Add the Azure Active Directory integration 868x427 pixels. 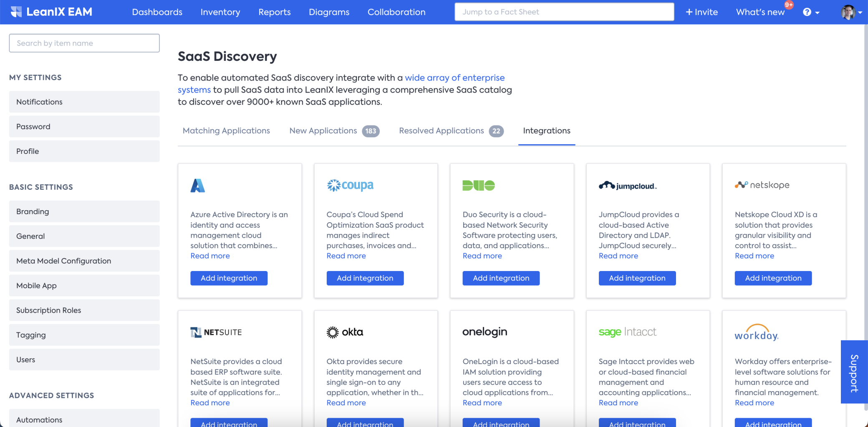point(229,278)
